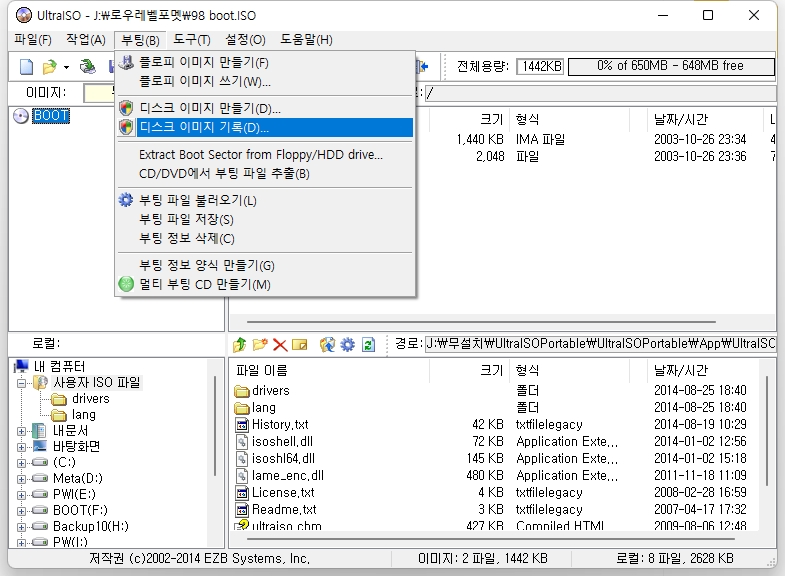The image size is (785, 576).
Task: Click the local file list vertical scrollbar
Action: click(x=767, y=430)
